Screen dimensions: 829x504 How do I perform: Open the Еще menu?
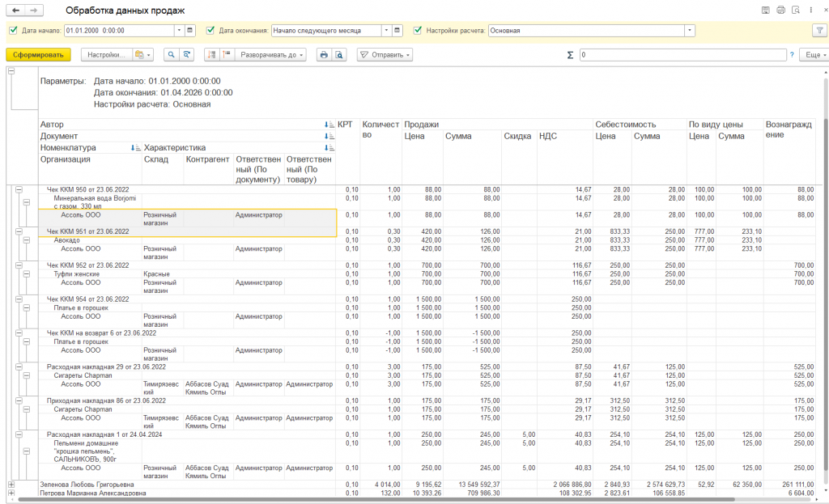pyautogui.click(x=812, y=55)
